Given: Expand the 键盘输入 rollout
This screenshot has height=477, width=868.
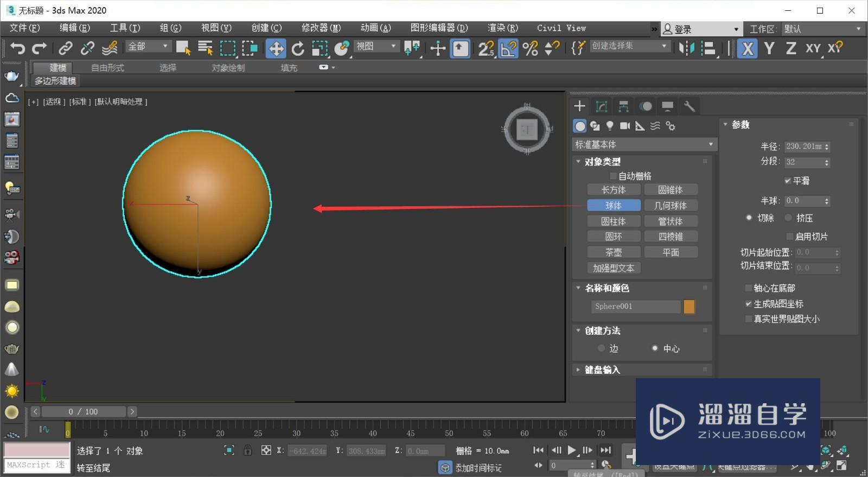Looking at the screenshot, I should click(602, 370).
